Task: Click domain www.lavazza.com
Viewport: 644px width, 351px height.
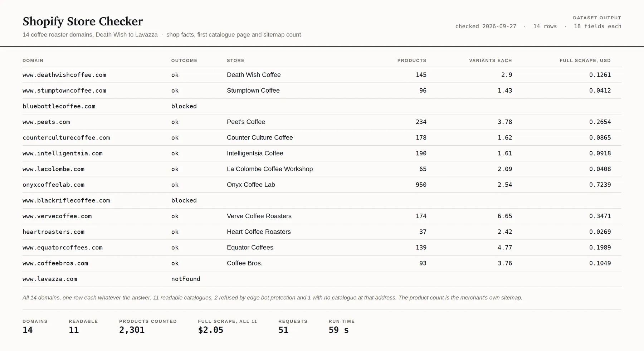Action: 50,279
